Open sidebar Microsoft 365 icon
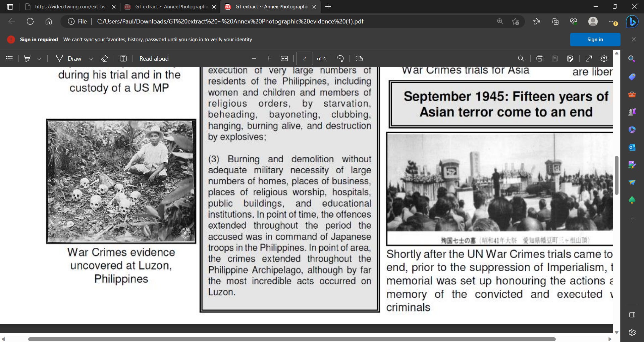This screenshot has height=342, width=644. (x=632, y=129)
